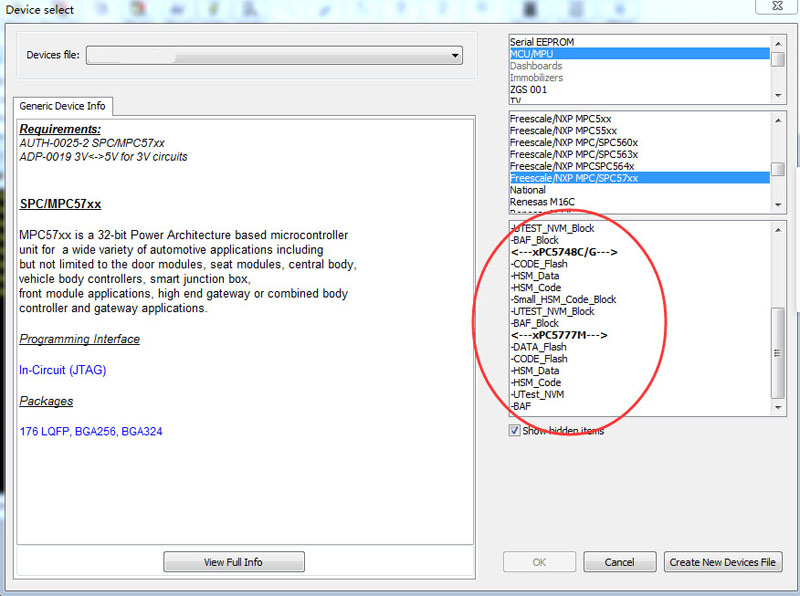
Task: Click the Cancel button
Action: point(619,562)
